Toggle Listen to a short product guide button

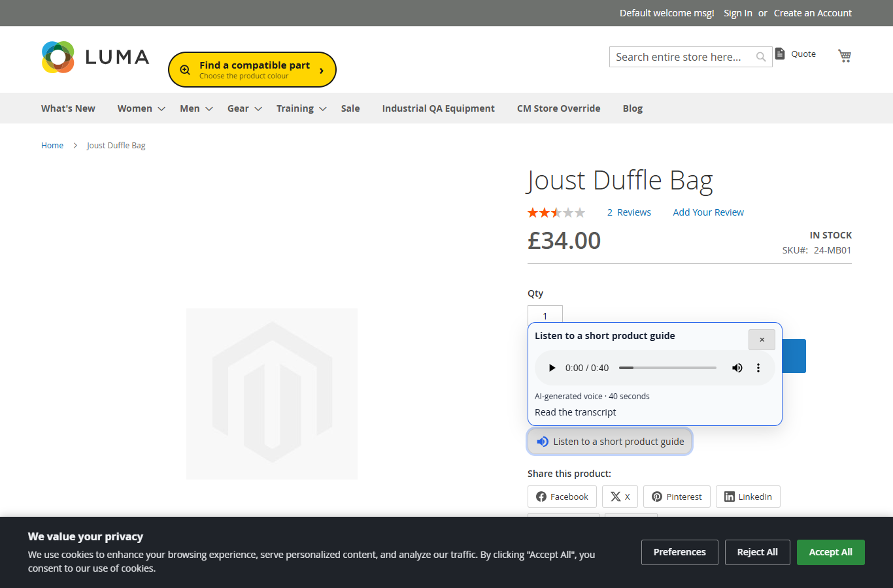[610, 442]
